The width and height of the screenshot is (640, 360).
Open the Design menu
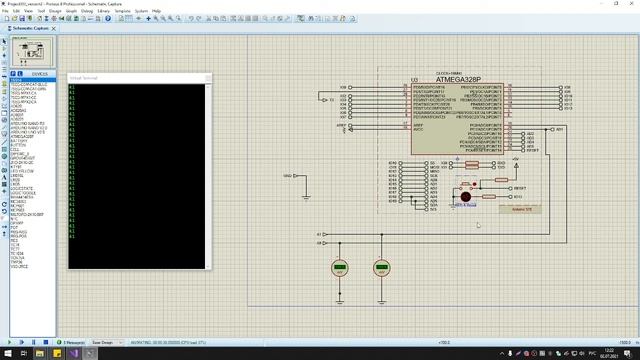(x=55, y=11)
